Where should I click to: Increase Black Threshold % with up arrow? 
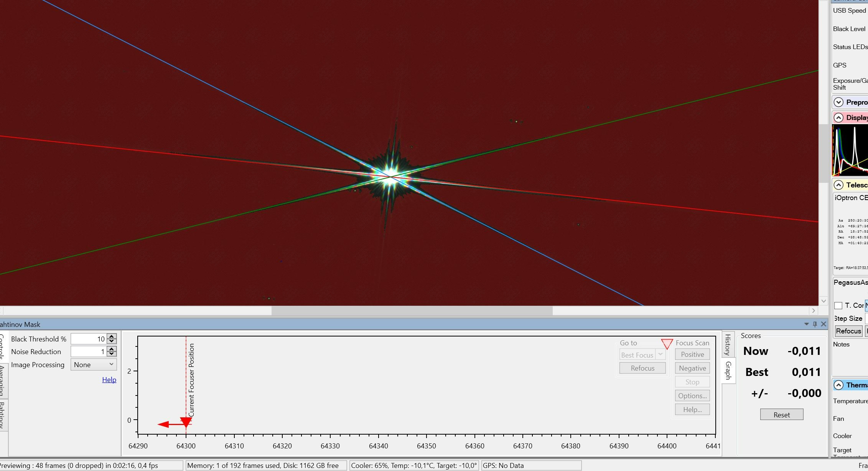[112, 336]
